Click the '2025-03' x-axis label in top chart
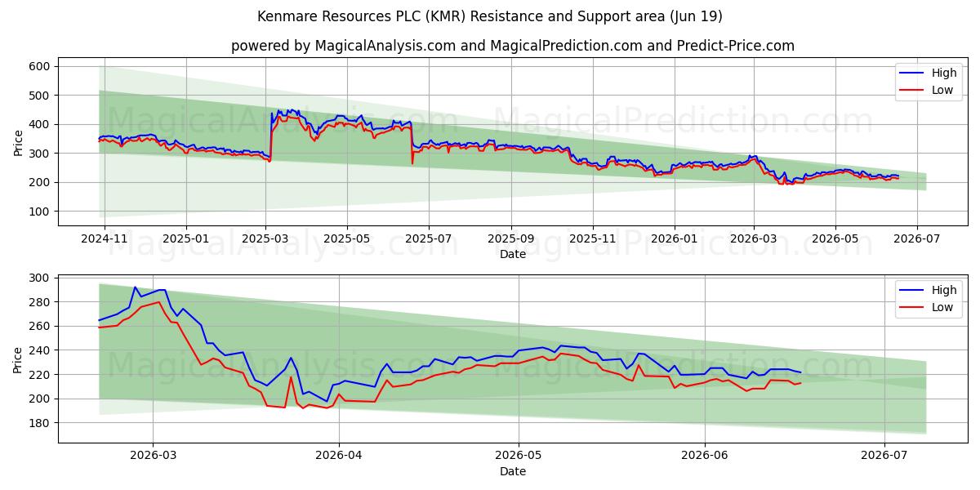This screenshot has height=490, width=980. tap(265, 238)
